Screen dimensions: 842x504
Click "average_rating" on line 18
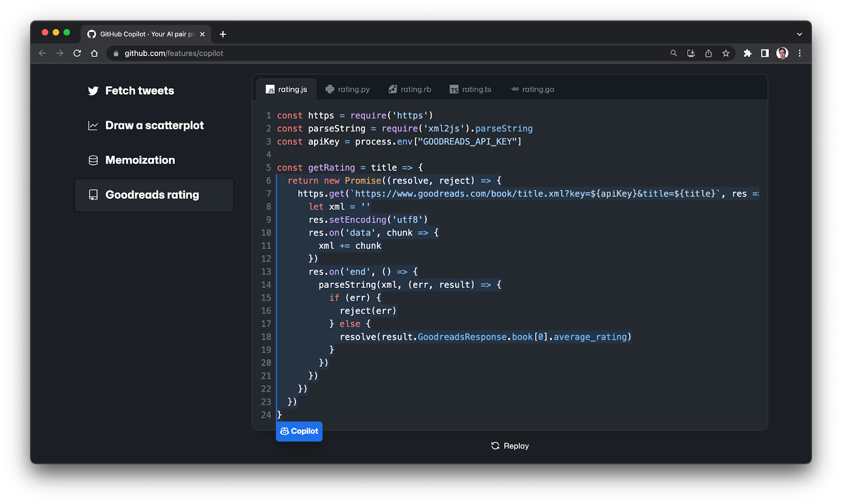tap(590, 337)
